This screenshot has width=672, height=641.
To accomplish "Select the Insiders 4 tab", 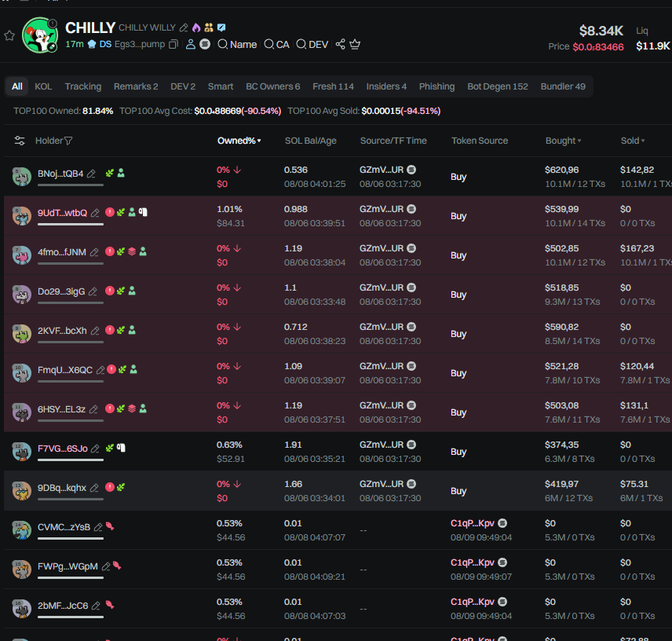I will click(x=386, y=86).
